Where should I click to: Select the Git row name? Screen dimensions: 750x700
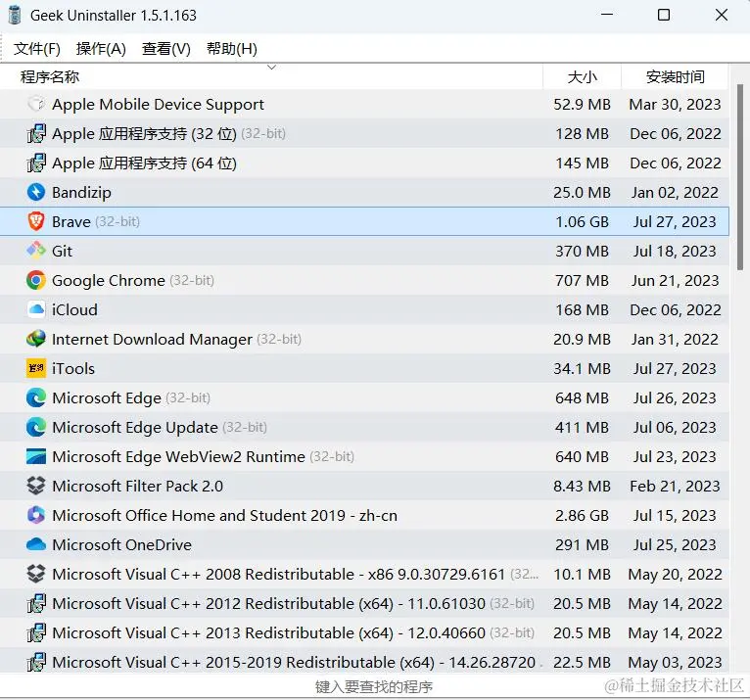63,251
